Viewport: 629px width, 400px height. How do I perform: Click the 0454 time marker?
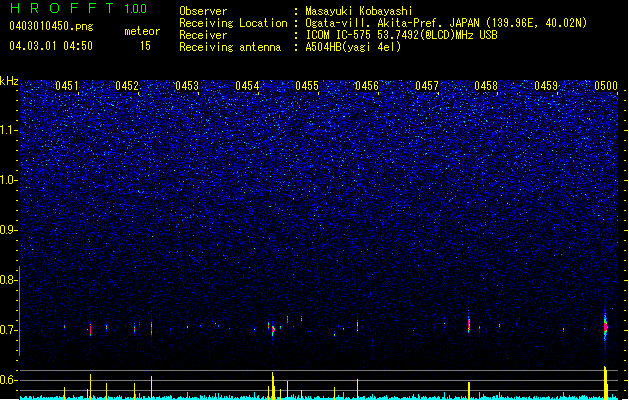247,86
